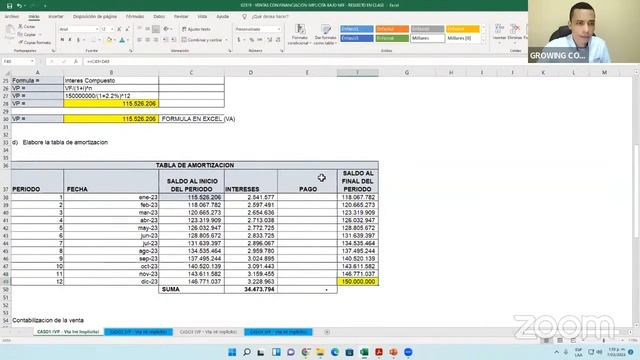Click the ¿Qué desea hacer? search box
The image size is (640, 360).
pos(270,17)
